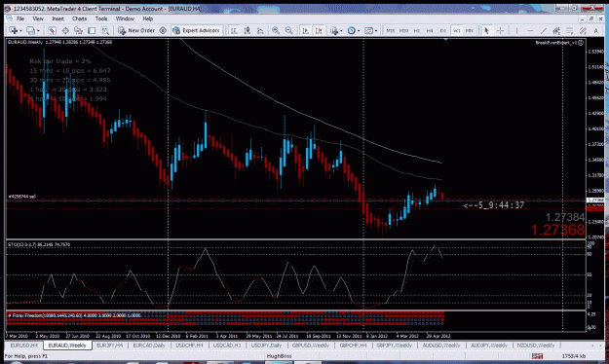Select the Trendline drawing tool

[544, 30]
